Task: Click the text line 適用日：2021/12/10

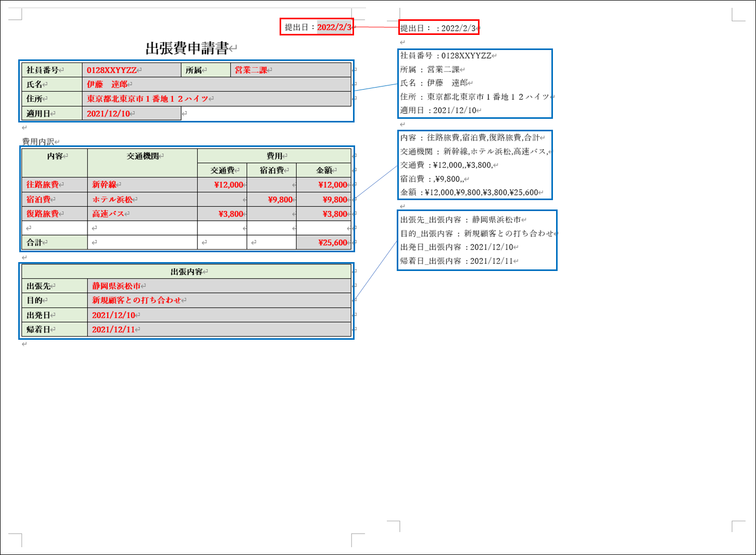Action: click(x=438, y=110)
